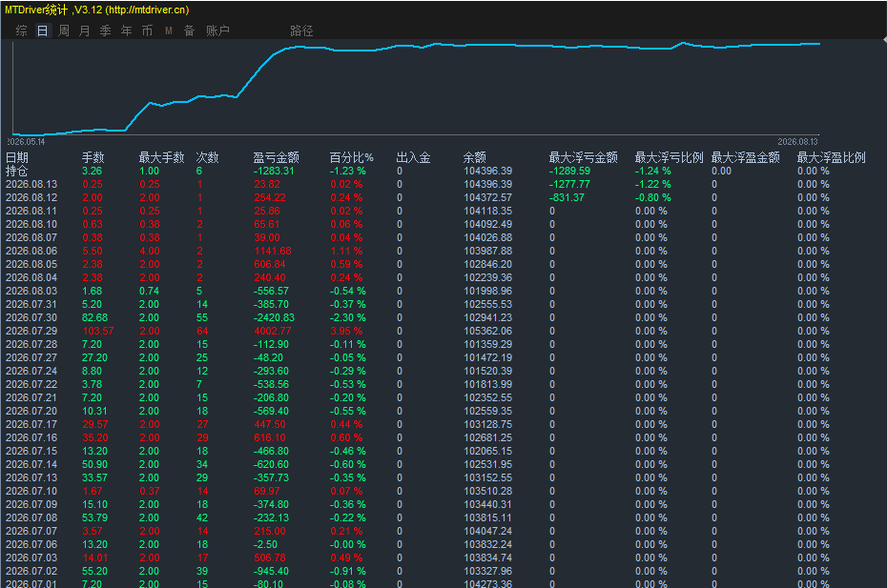The width and height of the screenshot is (887, 588).
Task: Click the profit value 616.10
Action: (x=270, y=437)
